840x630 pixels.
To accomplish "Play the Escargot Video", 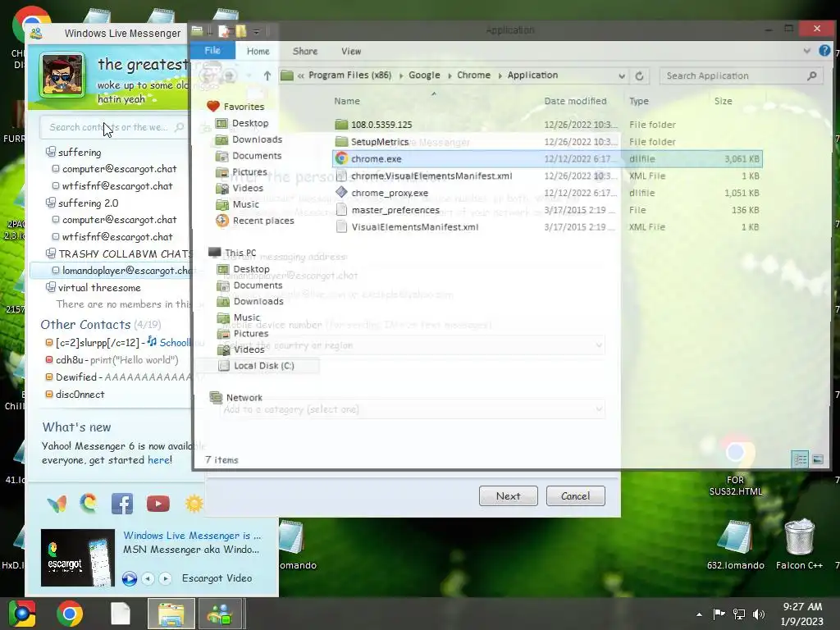I will click(129, 578).
